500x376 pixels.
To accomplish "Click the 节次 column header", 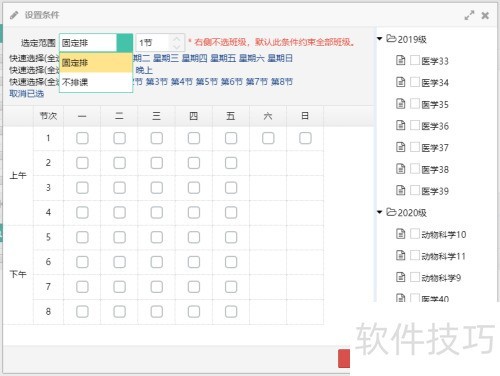I will (x=48, y=116).
